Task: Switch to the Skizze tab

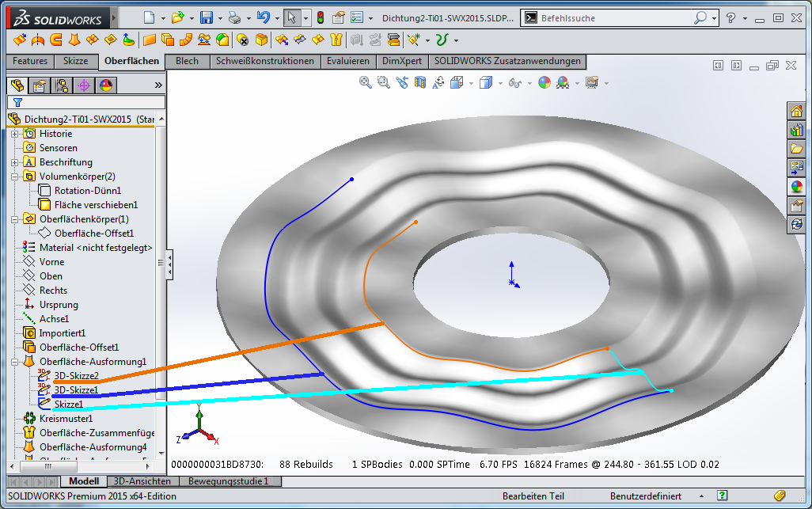Action: (x=76, y=61)
